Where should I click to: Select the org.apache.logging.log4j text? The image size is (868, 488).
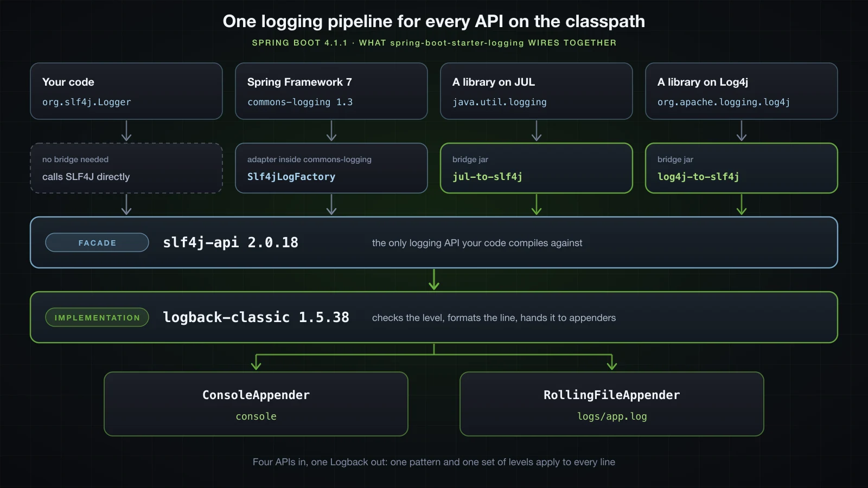point(724,102)
